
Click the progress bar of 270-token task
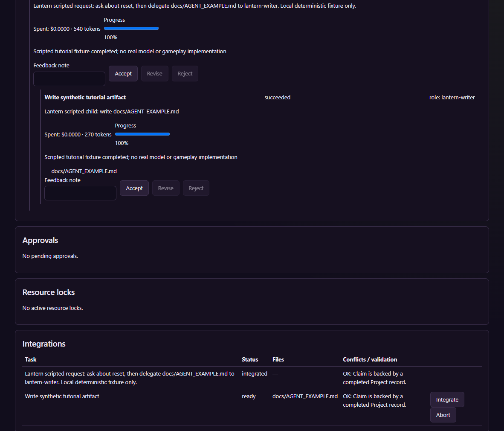coord(142,134)
